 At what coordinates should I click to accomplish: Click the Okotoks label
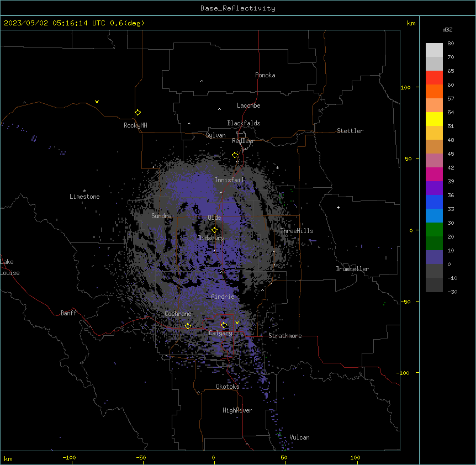coord(228,387)
